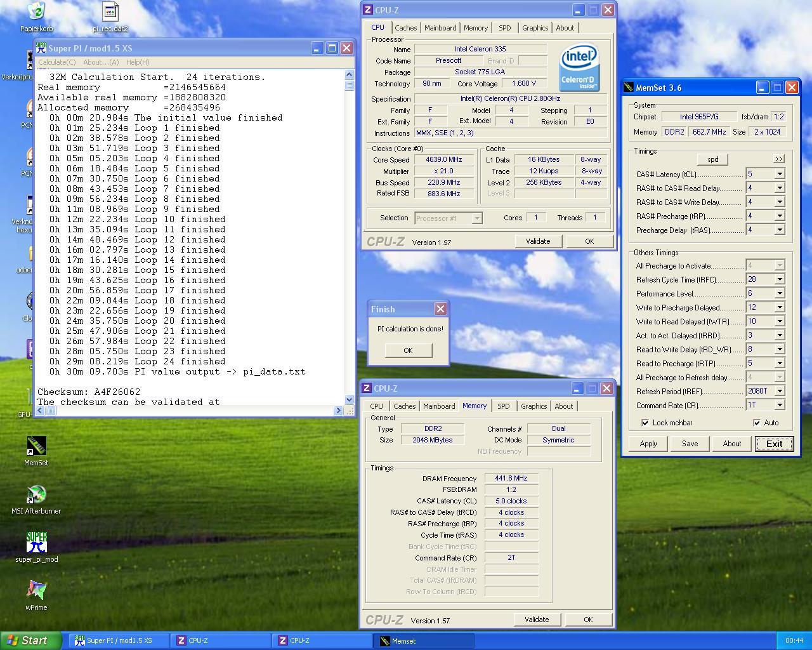Screen dimensions: 812x650
Task: Toggle the Auto checkbox in MemSet
Action: (x=757, y=423)
